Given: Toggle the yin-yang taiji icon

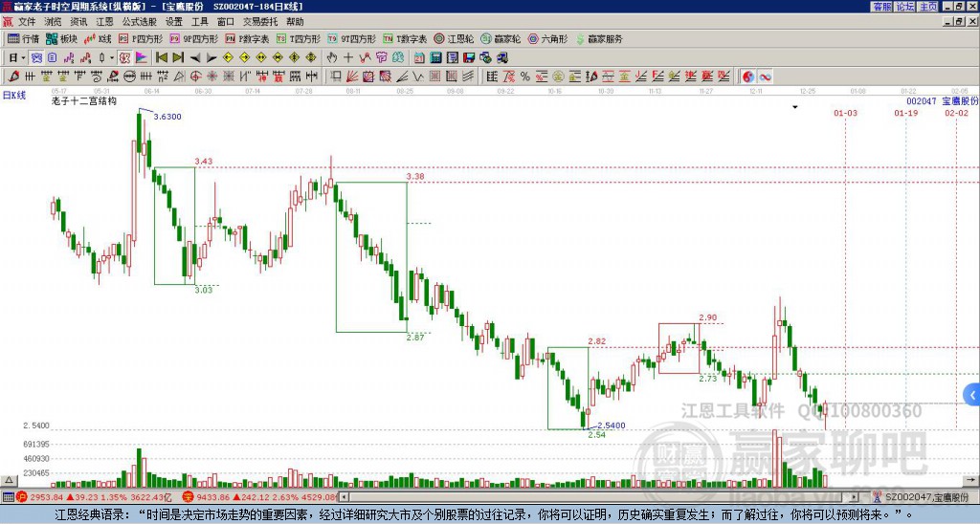Looking at the screenshot, I should (x=748, y=76).
